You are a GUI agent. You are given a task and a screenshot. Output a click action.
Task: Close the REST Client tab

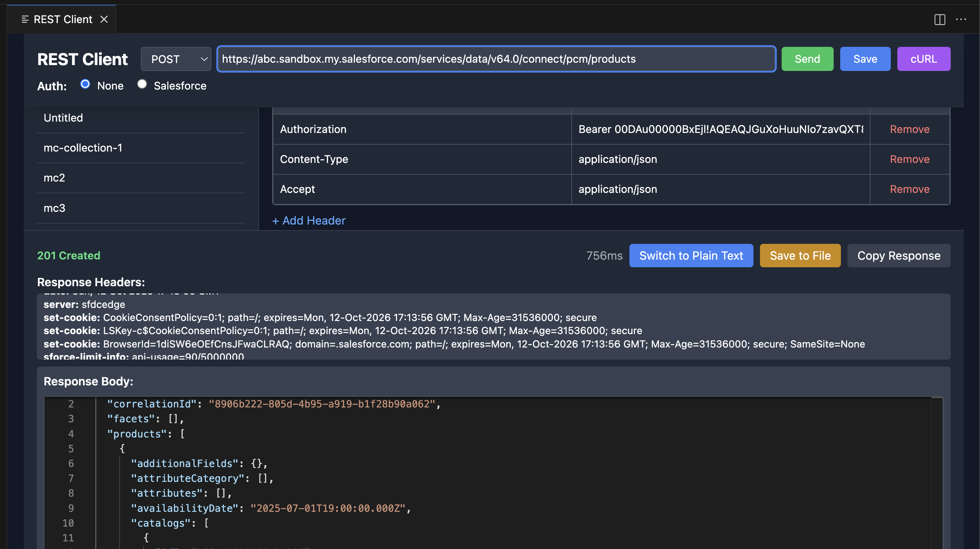(x=104, y=19)
